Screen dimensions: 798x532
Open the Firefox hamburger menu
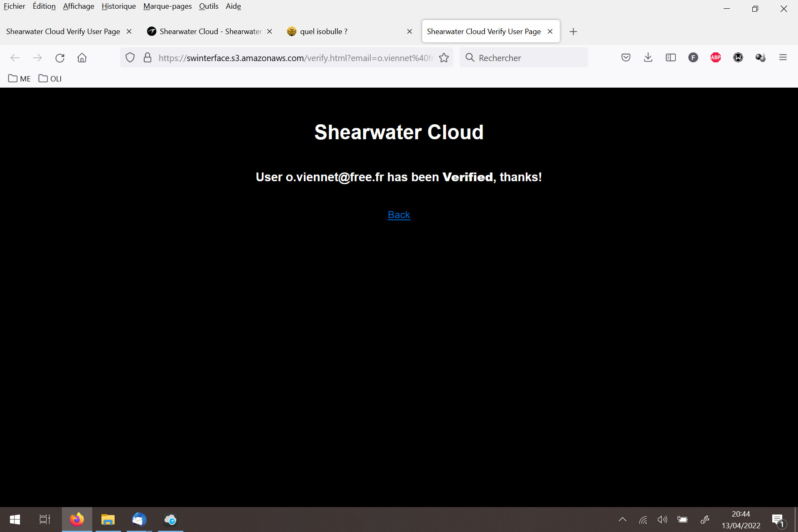click(783, 58)
